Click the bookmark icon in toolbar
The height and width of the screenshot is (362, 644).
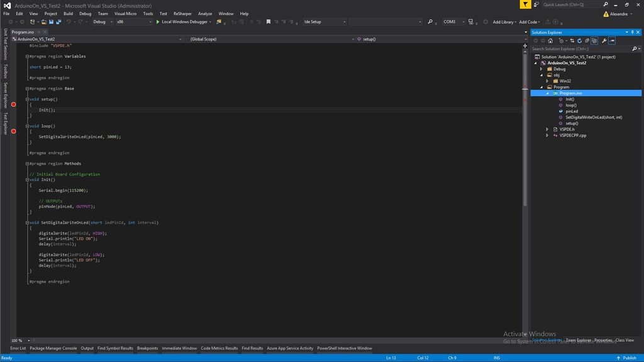(x=268, y=22)
